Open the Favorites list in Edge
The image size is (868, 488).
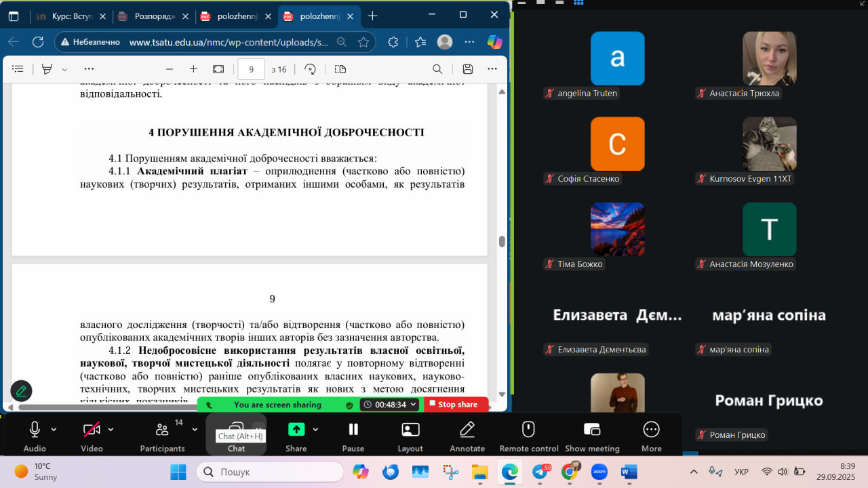click(x=420, y=42)
